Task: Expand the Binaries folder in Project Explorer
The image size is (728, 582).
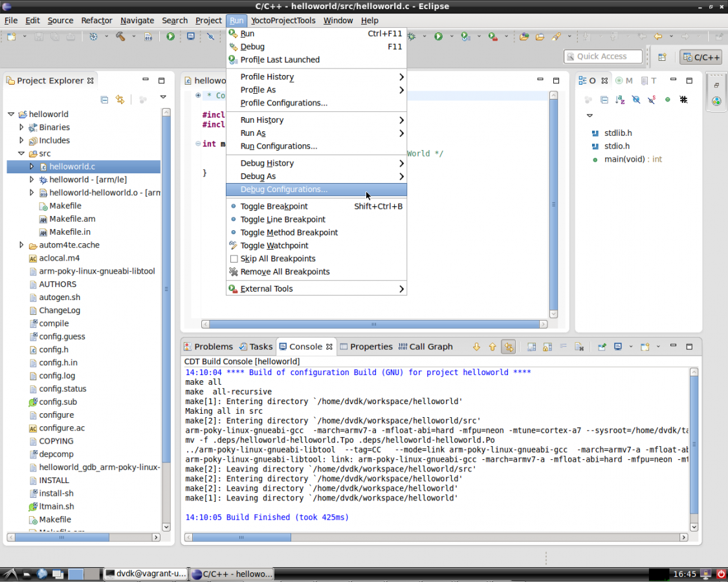Action: [x=21, y=127]
